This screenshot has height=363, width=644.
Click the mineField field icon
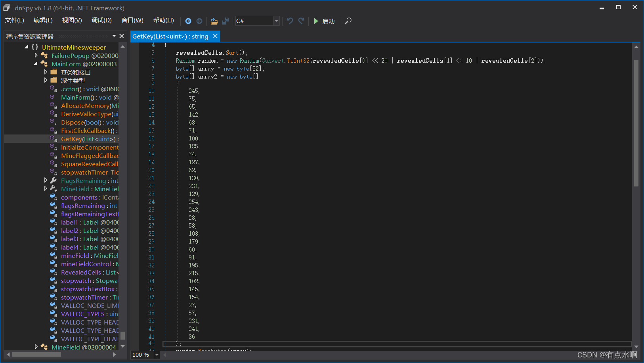point(54,255)
